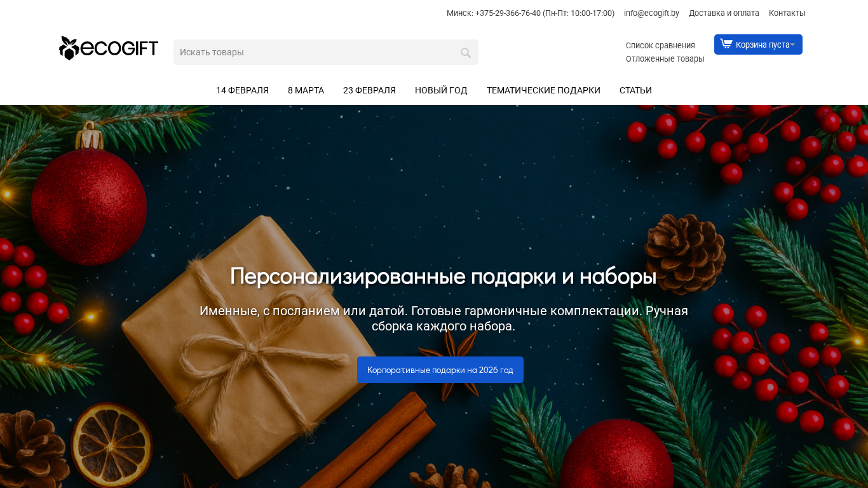Click the shopping cart icon

tap(726, 44)
